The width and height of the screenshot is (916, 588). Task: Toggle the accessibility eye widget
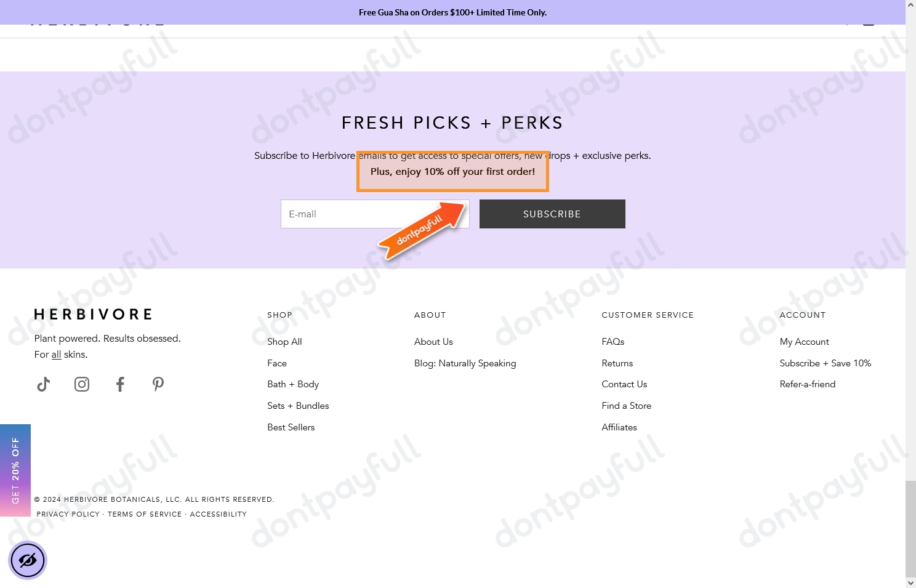click(28, 560)
